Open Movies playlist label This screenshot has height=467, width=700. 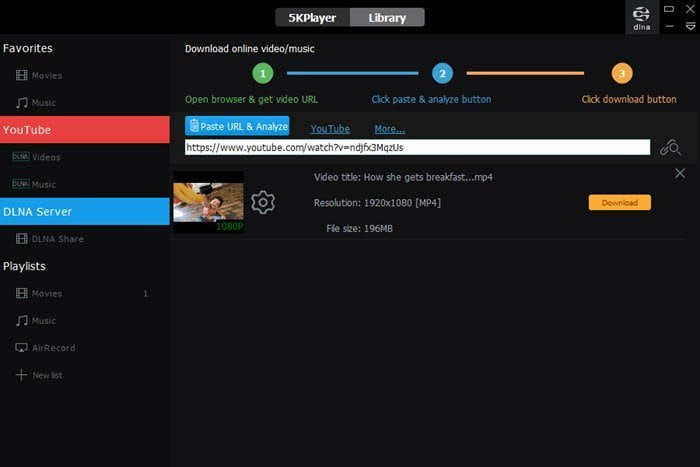(47, 293)
